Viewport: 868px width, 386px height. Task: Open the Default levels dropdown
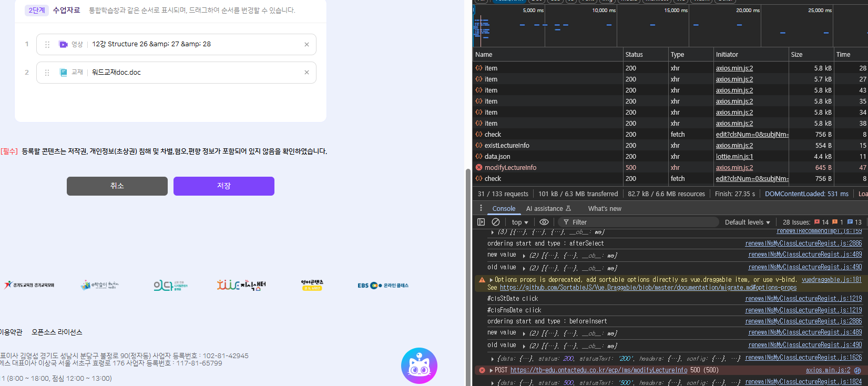pyautogui.click(x=747, y=222)
